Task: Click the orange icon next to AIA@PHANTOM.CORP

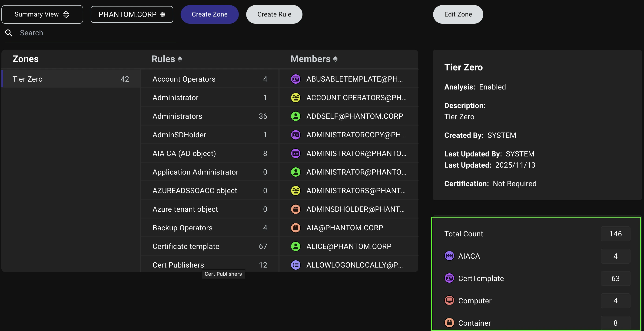Action: pyautogui.click(x=296, y=228)
